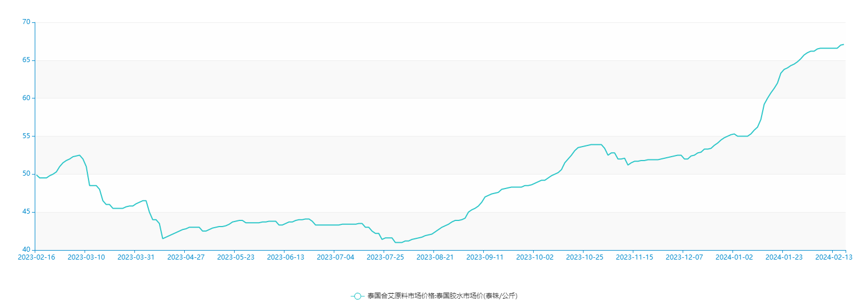Toggle the 泰国胶水市场价 series legend label
Image resolution: width=868 pixels, height=306 pixels.
[x=442, y=296]
